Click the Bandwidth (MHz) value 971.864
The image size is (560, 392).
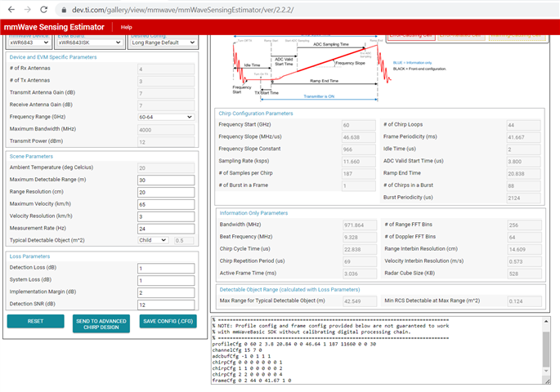pos(360,225)
